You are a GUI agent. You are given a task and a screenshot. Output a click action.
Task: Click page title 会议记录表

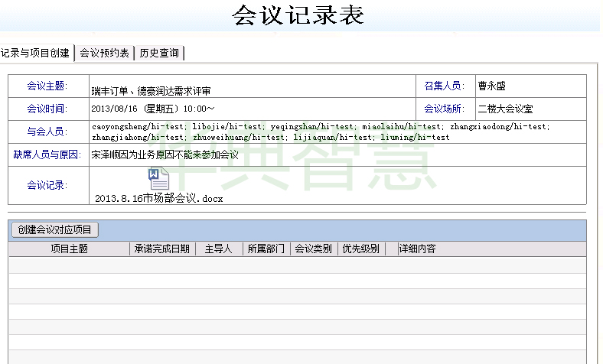(298, 15)
